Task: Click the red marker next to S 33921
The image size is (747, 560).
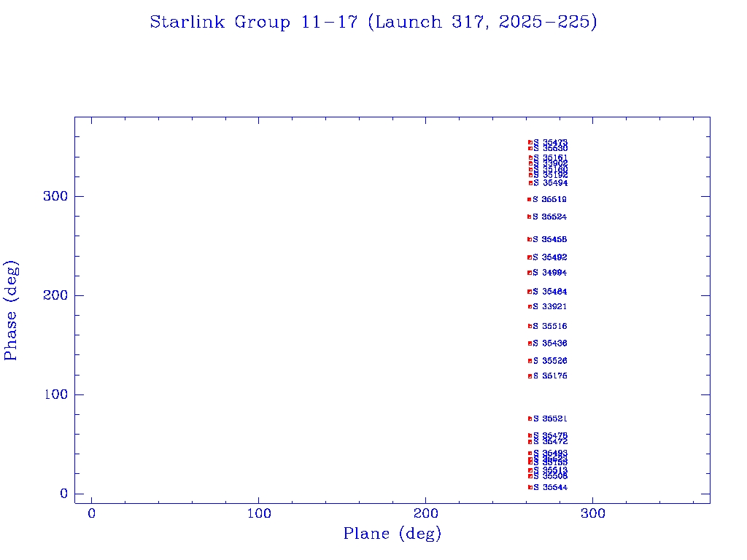Action: [x=530, y=306]
